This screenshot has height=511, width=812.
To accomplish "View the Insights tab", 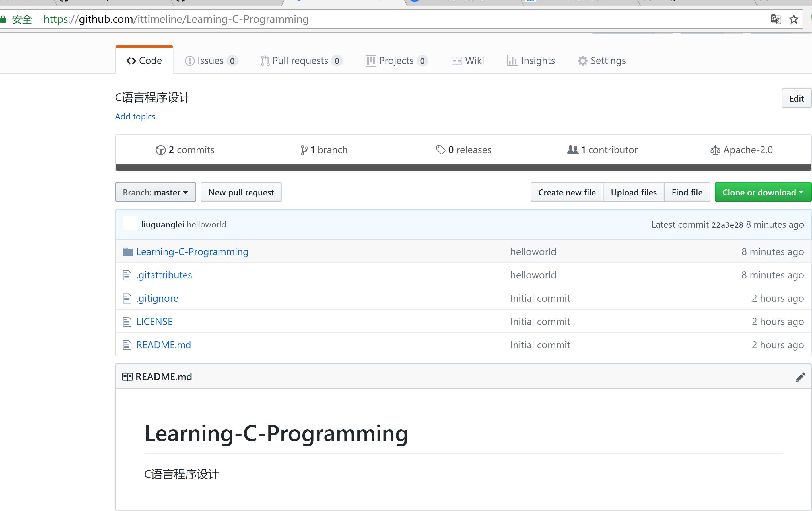I will [531, 61].
